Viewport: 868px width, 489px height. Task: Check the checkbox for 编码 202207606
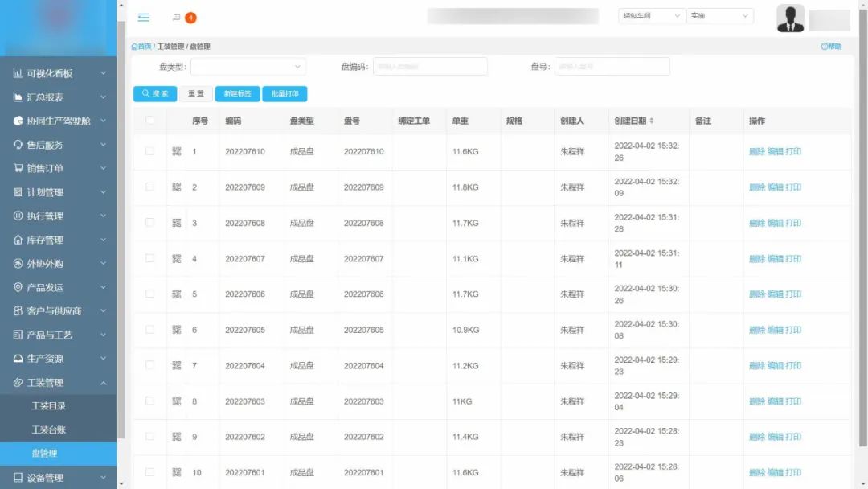[148, 294]
